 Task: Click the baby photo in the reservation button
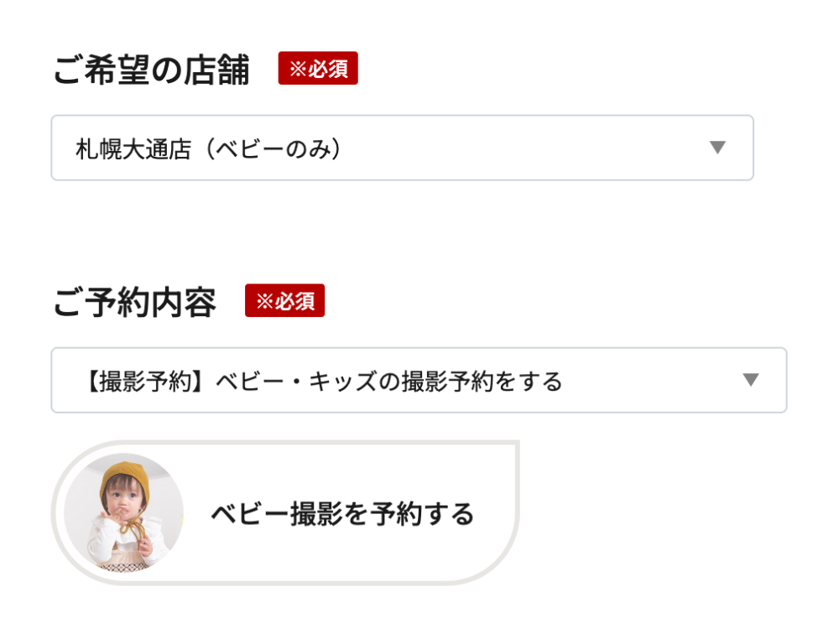pos(123,512)
